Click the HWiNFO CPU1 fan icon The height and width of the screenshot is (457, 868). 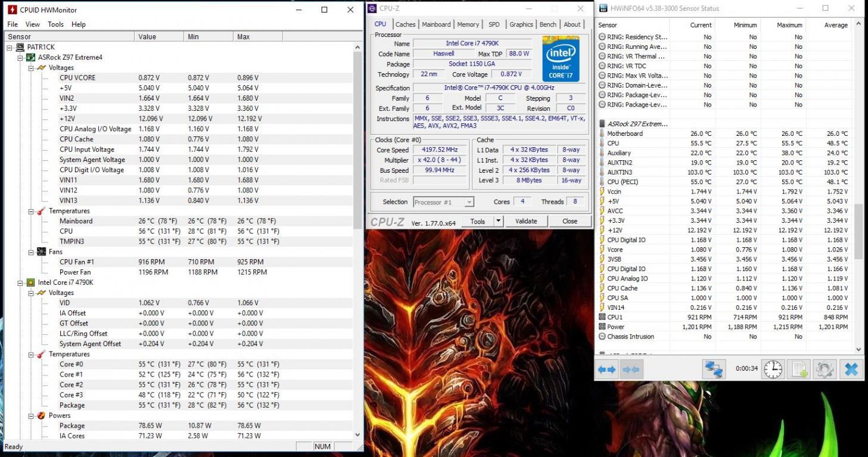coord(602,317)
